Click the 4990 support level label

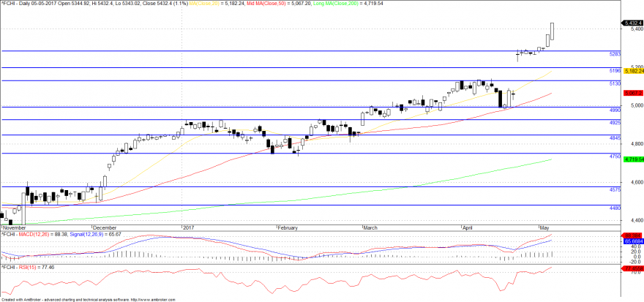click(615, 110)
